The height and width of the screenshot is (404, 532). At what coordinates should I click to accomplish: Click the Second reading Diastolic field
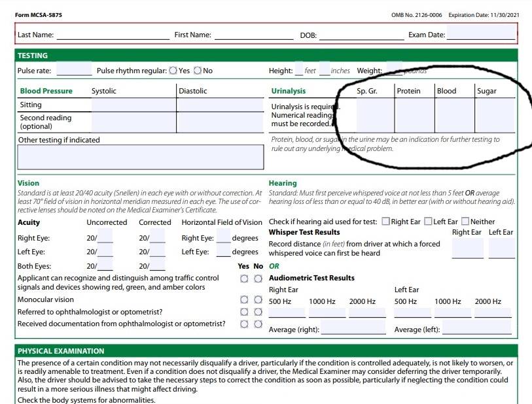click(221, 122)
